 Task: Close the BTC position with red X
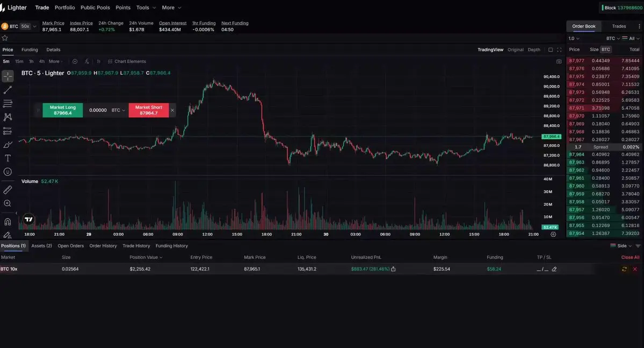pos(635,269)
